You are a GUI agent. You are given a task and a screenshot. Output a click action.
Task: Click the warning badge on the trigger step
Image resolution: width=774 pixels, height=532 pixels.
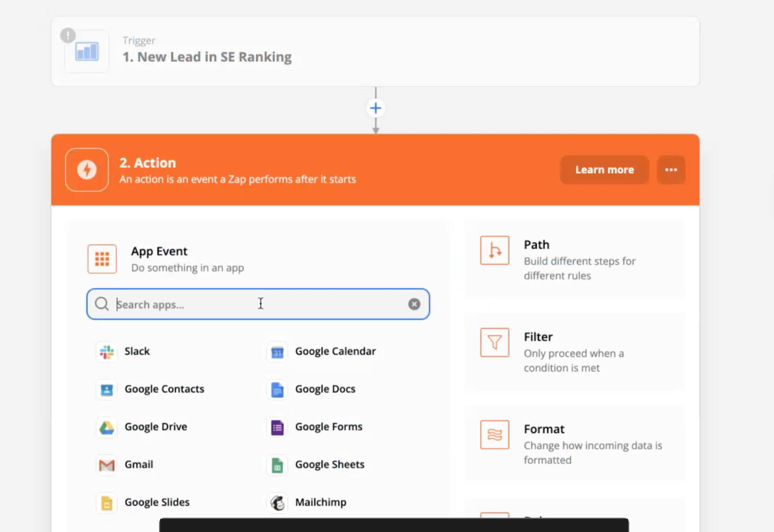68,35
